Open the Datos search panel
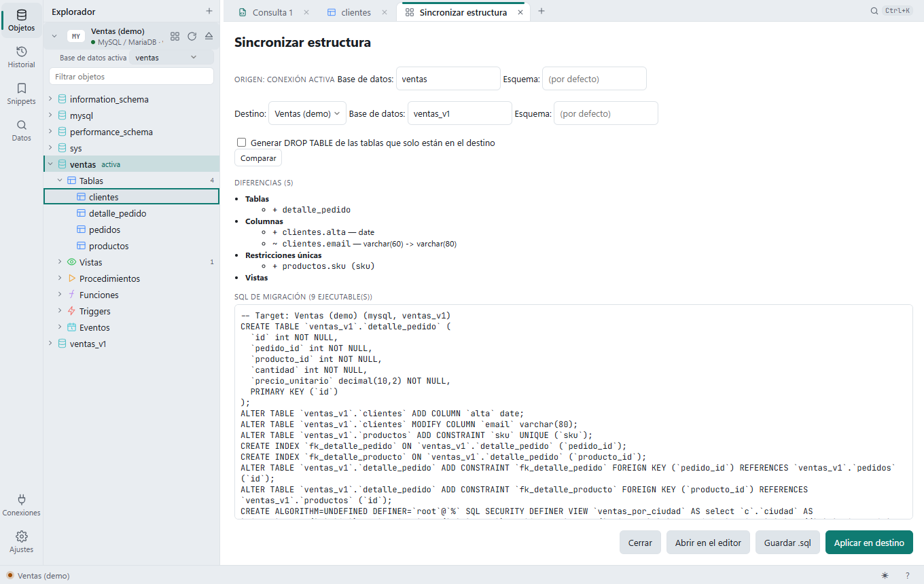The image size is (924, 584). tap(21, 130)
